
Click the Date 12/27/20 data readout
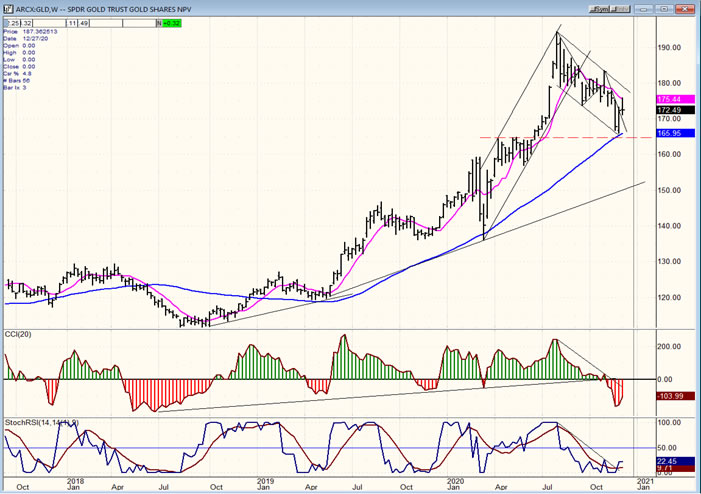point(29,38)
